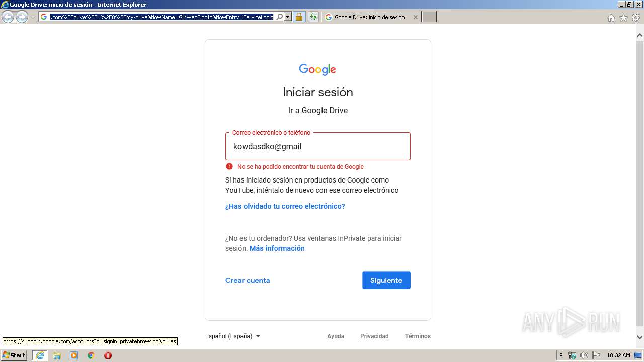Open a new blank tab
Screen dimensions: 644x362
point(429,17)
